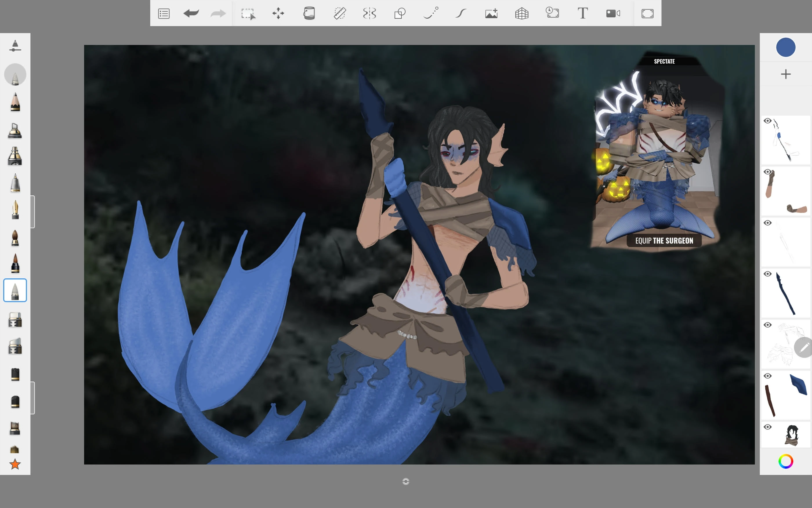Hide the top spear sketch layer
The image size is (812, 508).
[x=768, y=121]
